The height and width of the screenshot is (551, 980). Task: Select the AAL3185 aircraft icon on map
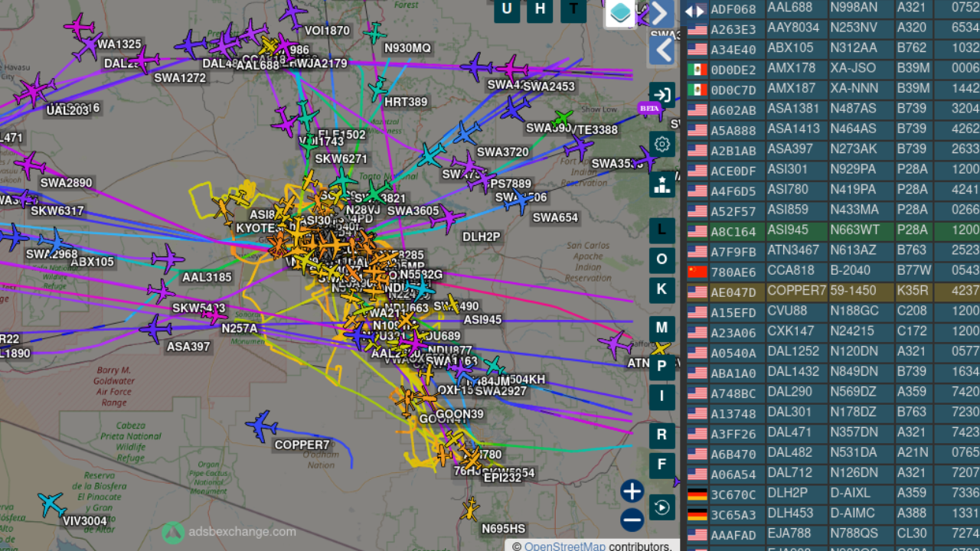point(168,259)
